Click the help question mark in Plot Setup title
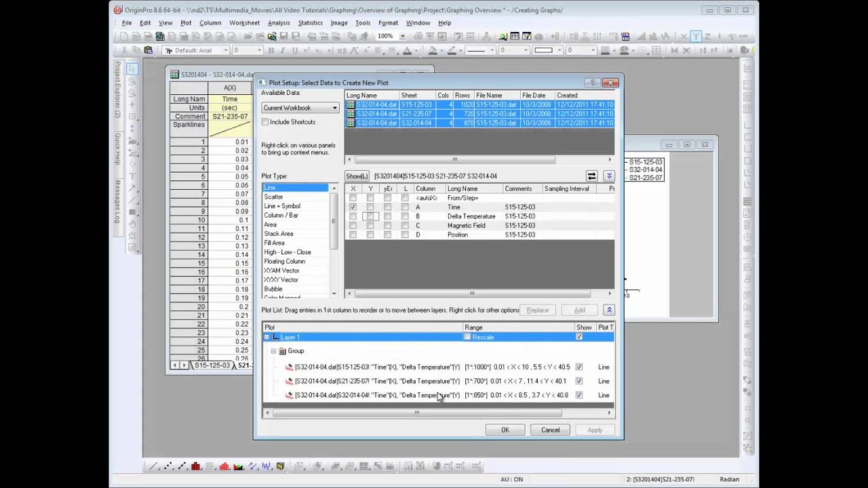Screen dimensions: 868x488 (x=593, y=83)
